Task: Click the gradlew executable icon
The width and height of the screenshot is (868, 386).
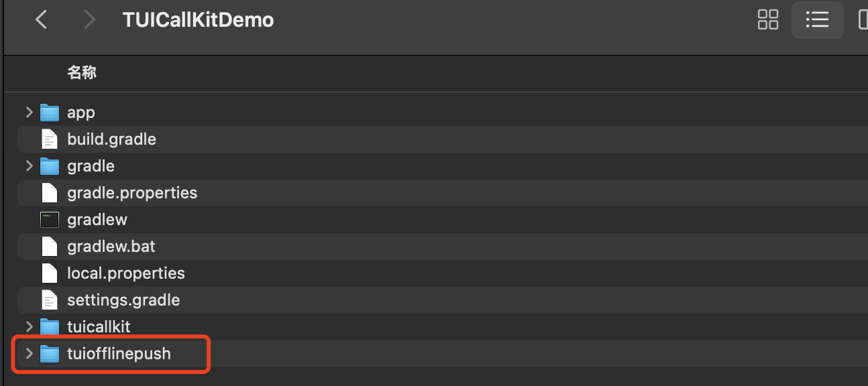Action: [50, 220]
